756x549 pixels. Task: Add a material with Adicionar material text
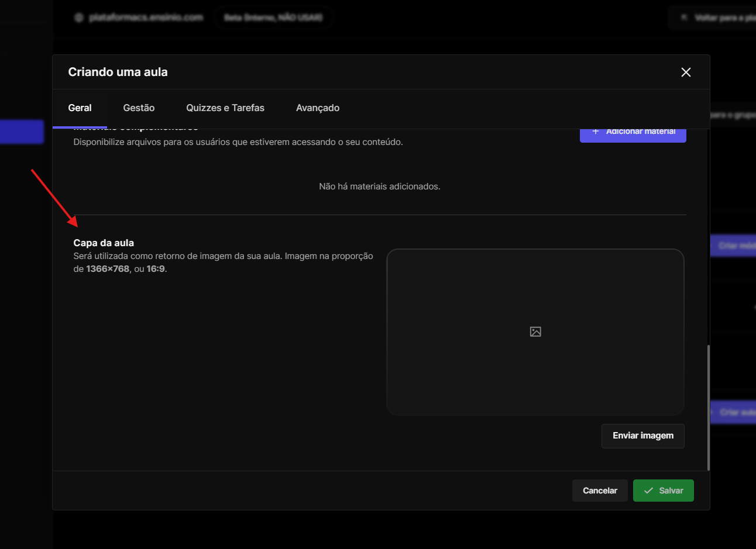click(641, 133)
